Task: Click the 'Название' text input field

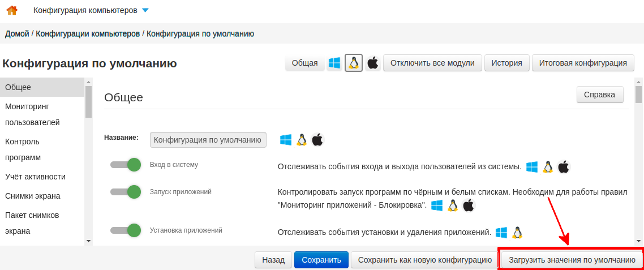Action: (208, 140)
